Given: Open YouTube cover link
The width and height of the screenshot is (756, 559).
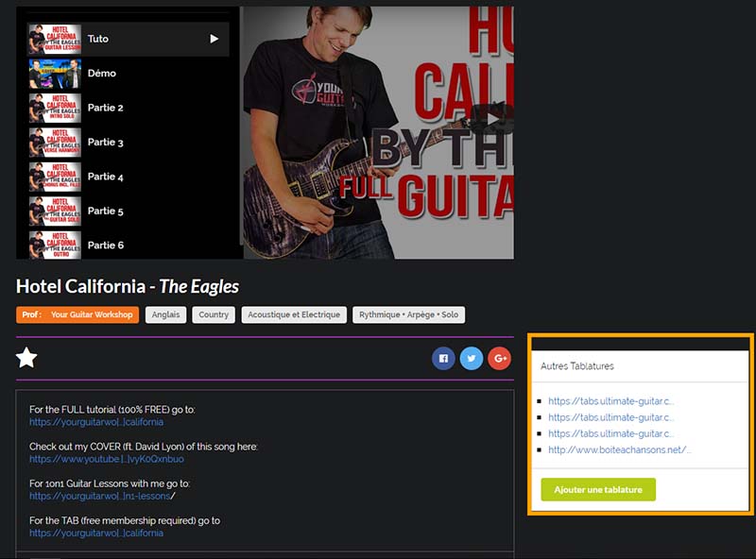Looking at the screenshot, I should point(107,459).
